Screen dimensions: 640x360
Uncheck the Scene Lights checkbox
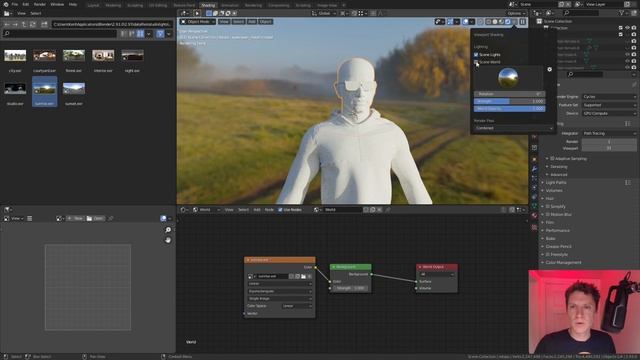(476, 55)
